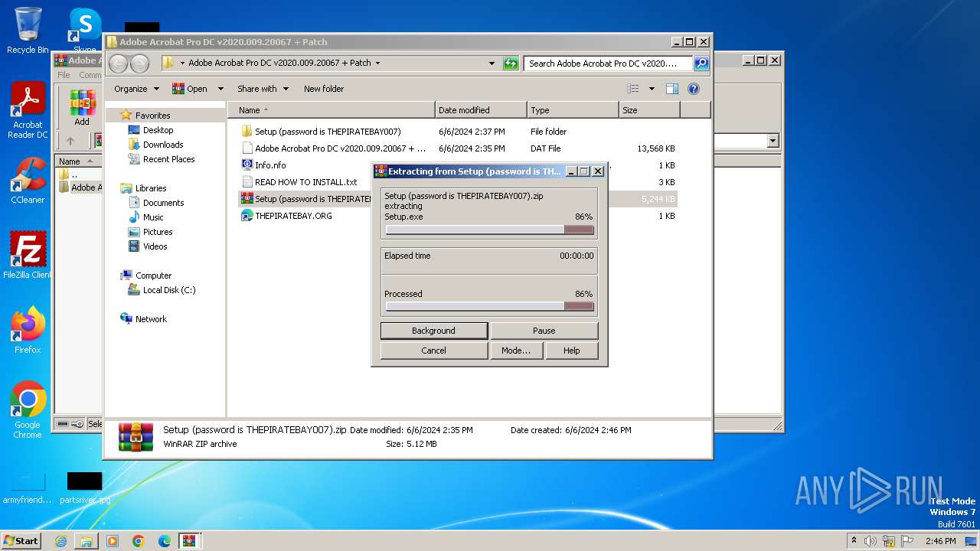Open Pictures library
Screen dimensions: 980x551
click(158, 232)
